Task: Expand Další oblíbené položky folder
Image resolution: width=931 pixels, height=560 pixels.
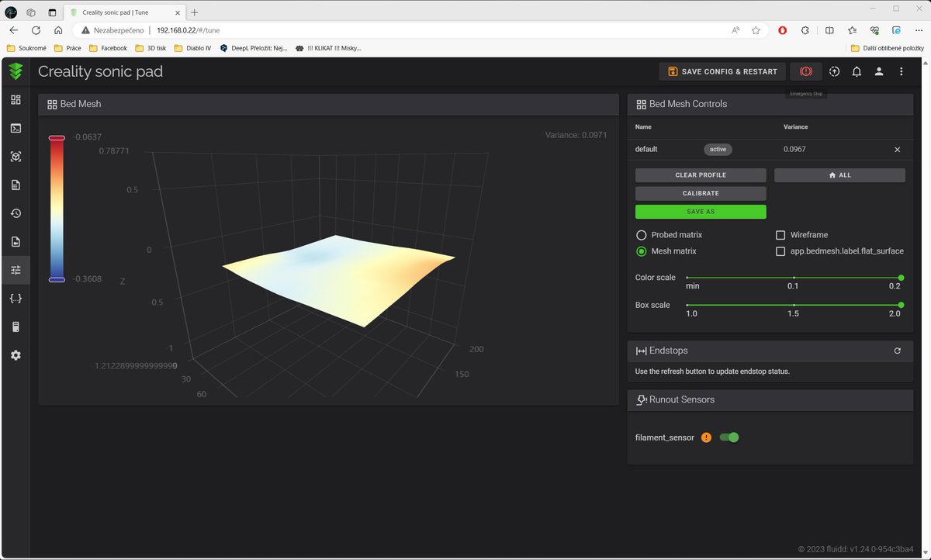Action: 888,48
